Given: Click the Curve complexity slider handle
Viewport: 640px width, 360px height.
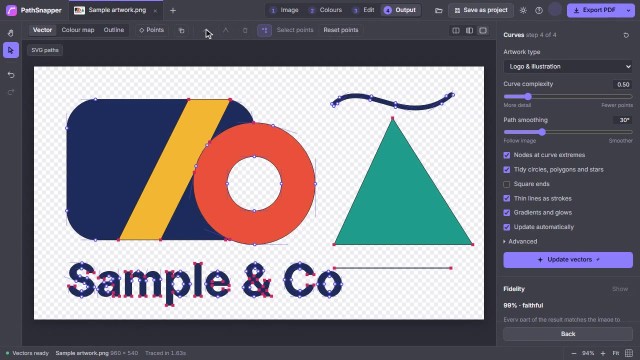Looking at the screenshot, I should tap(528, 97).
